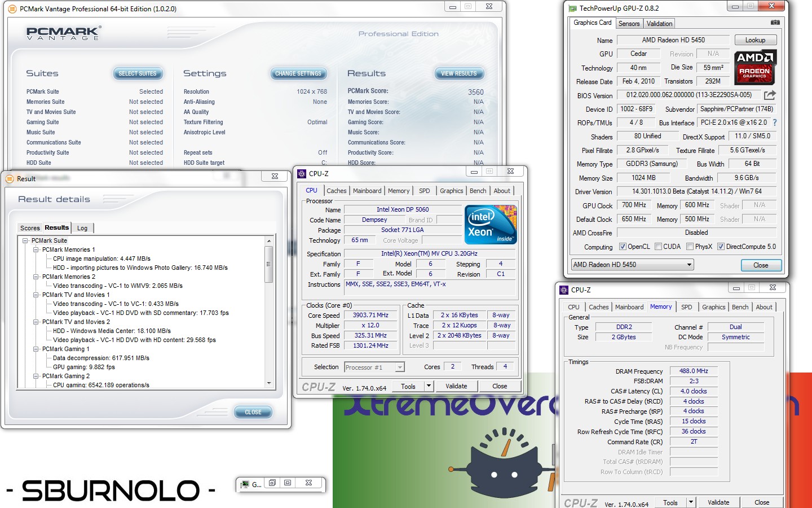Click the Result tree scroll down arrow

point(269,383)
